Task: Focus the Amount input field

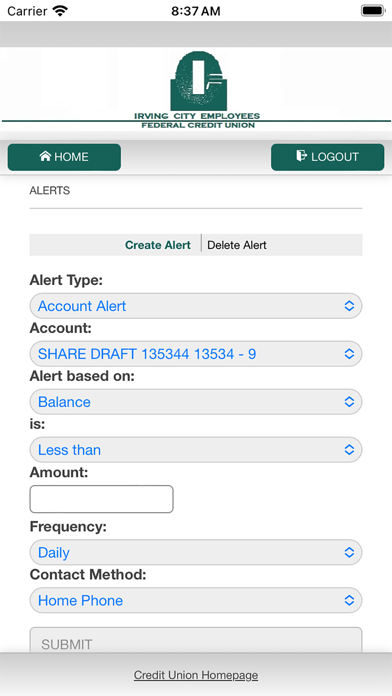Action: (101, 499)
